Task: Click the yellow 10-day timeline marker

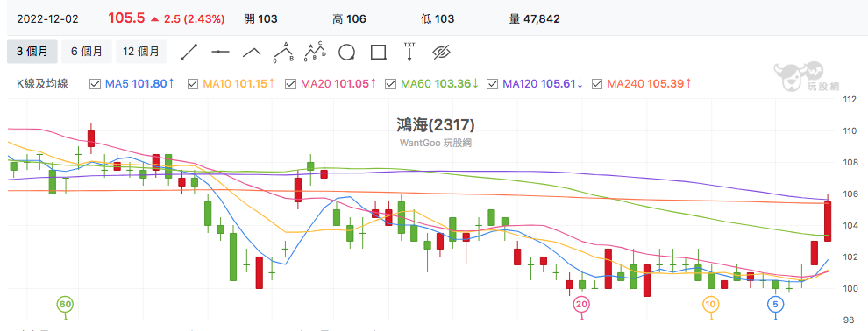Action: click(711, 304)
